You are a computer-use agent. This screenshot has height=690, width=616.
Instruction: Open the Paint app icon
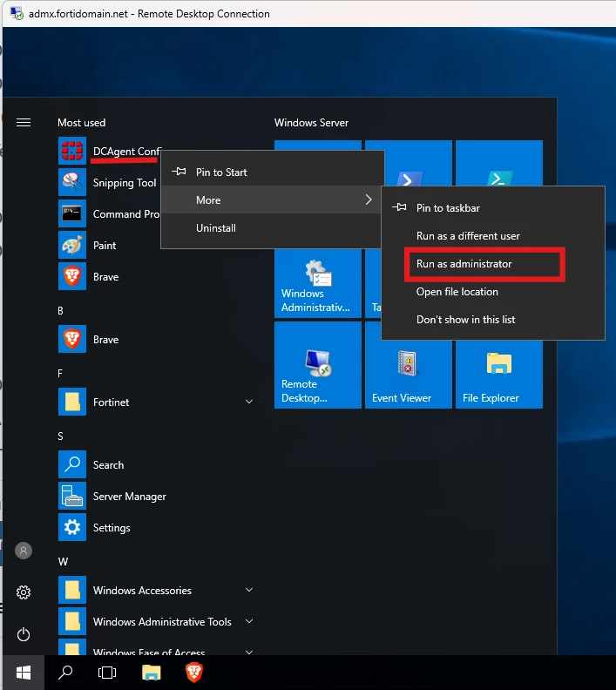pos(72,245)
